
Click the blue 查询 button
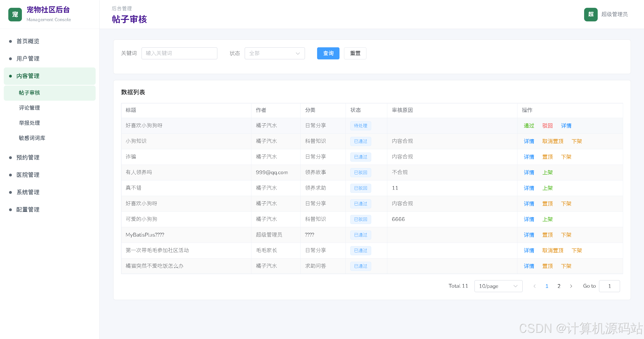[x=328, y=53]
